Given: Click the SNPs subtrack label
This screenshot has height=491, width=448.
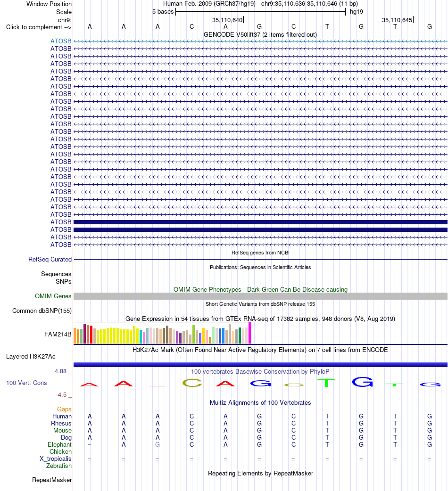Looking at the screenshot, I should [63, 281].
